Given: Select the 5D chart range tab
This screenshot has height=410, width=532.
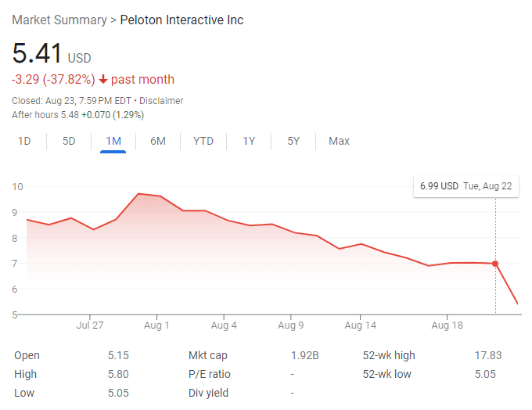Looking at the screenshot, I should click(69, 141).
